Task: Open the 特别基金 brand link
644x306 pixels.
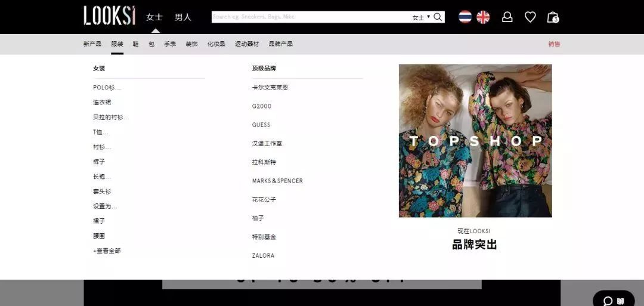Action: (x=264, y=237)
